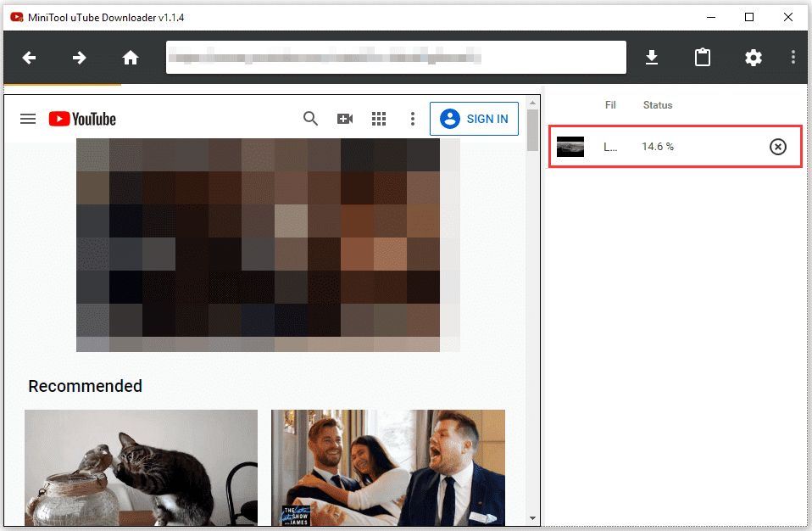This screenshot has width=812, height=531.
Task: Open the settings gear icon
Action: tap(753, 58)
